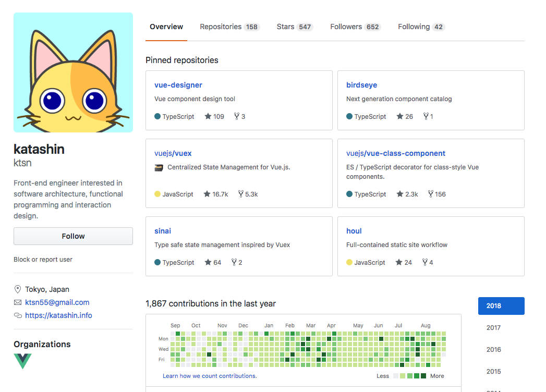
Task: Open the vuejs/vuex repository
Action: pyautogui.click(x=173, y=153)
